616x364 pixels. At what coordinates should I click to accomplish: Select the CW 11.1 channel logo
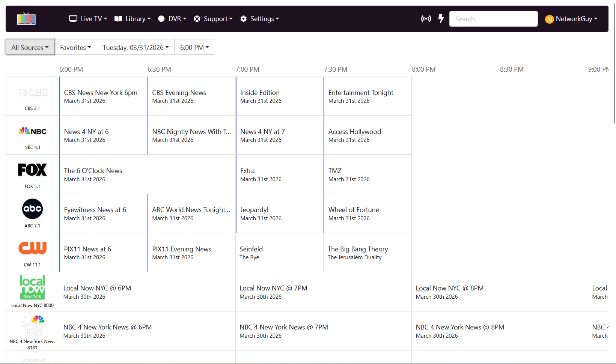click(x=33, y=248)
